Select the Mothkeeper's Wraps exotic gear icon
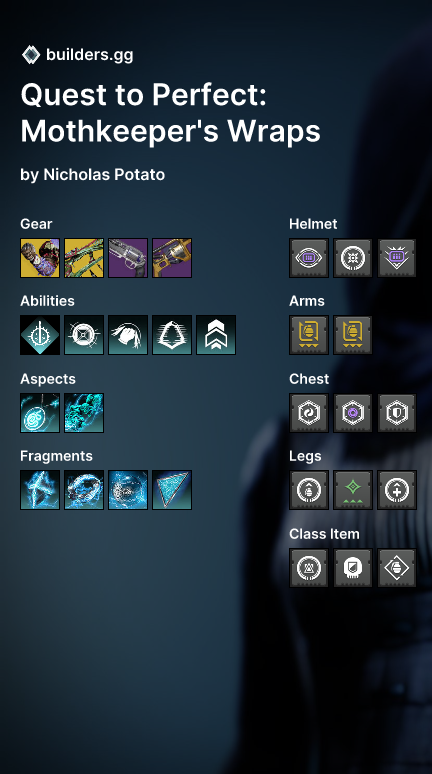This screenshot has height=774, width=432. pos(40,258)
